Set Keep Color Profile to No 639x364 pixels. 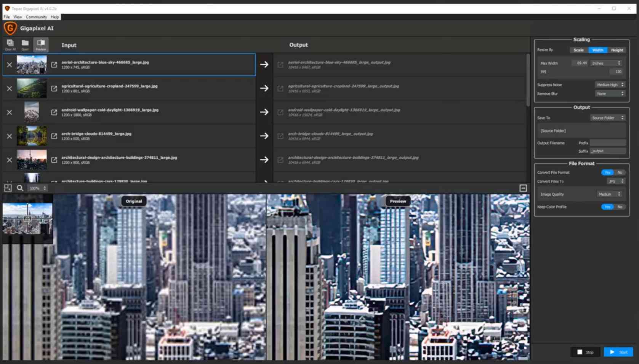[620, 207]
